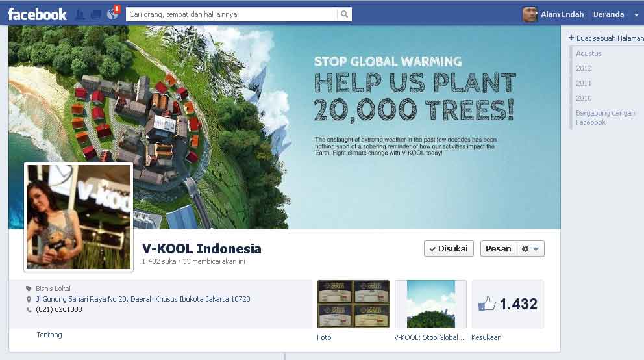Click Alam Endah profile avatar
Image resolution: width=644 pixels, height=360 pixels.
(x=530, y=14)
